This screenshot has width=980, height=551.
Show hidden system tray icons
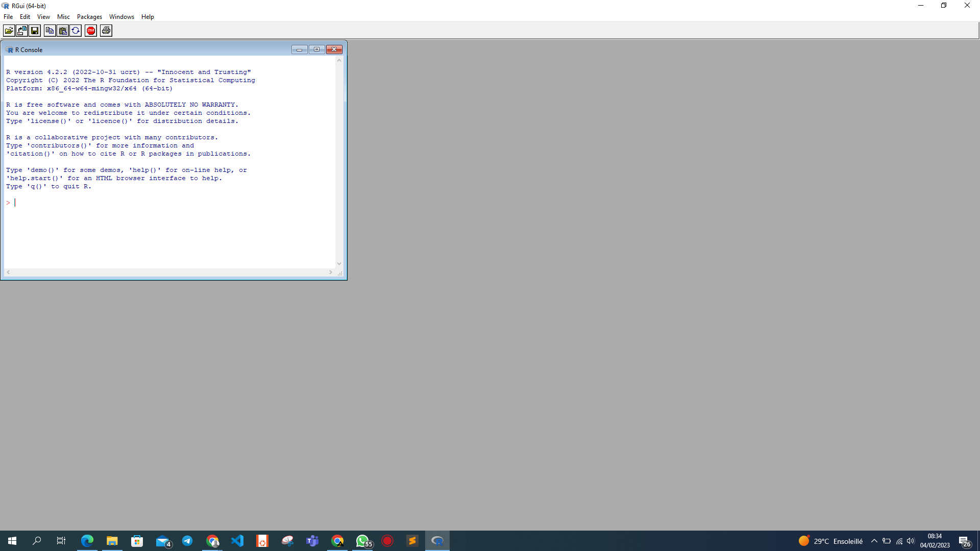874,541
